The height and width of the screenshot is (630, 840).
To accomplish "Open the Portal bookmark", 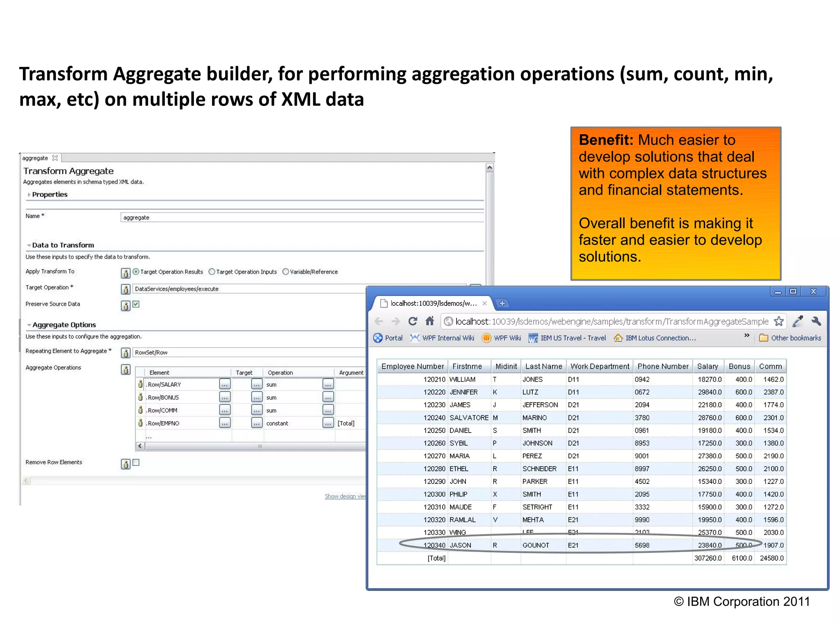I will point(388,338).
